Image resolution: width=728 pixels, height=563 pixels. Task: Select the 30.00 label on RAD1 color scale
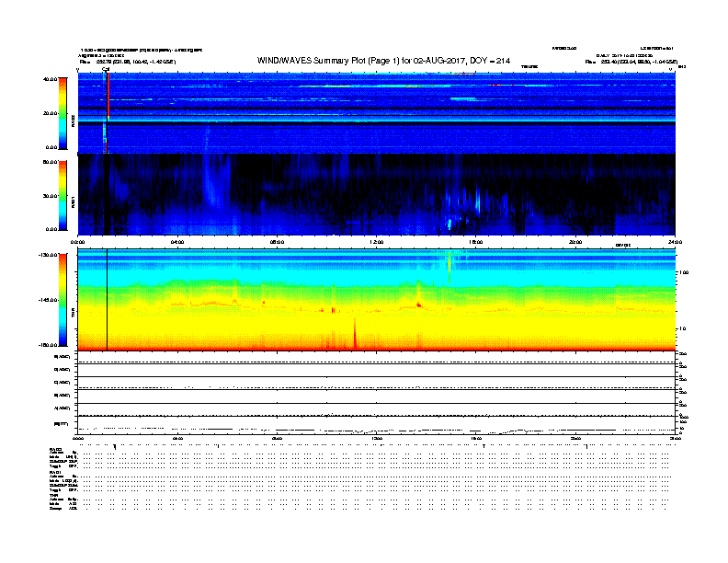(51, 196)
